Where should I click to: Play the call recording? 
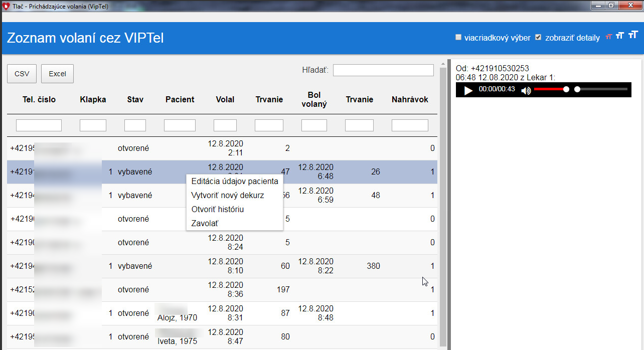(x=468, y=90)
